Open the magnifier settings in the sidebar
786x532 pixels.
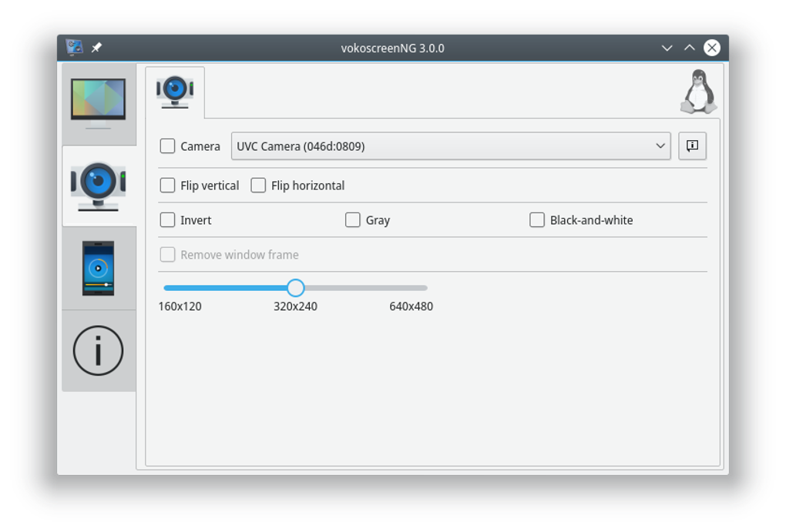[x=99, y=267]
